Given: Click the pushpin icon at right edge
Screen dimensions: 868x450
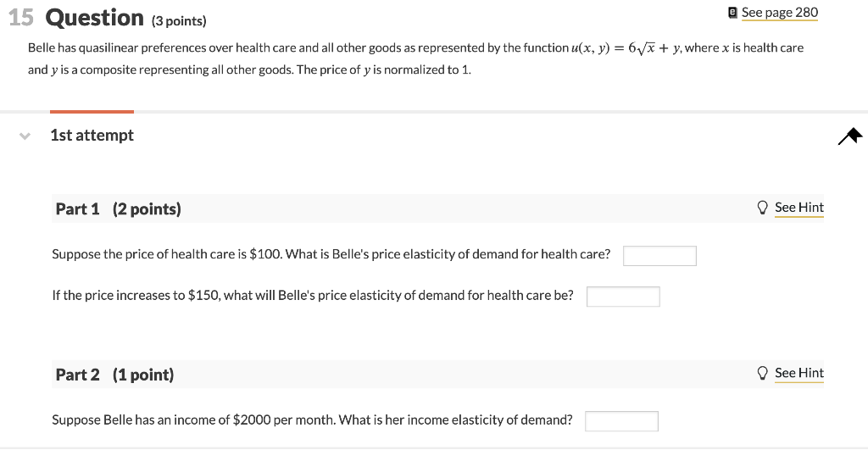Looking at the screenshot, I should [x=850, y=136].
